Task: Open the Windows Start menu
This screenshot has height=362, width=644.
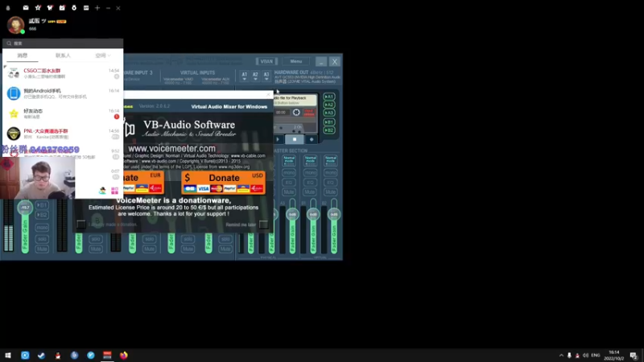Action: [8, 356]
